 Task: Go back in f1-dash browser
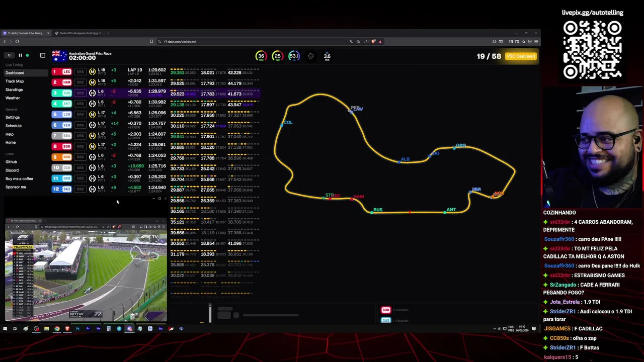pos(5,42)
